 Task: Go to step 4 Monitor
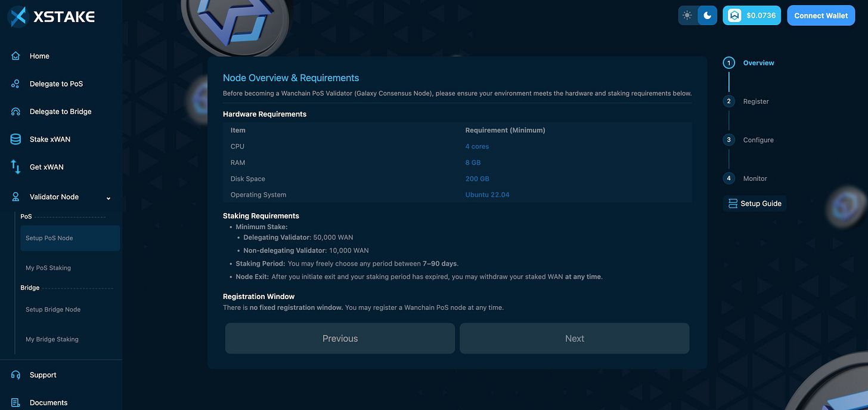point(755,178)
